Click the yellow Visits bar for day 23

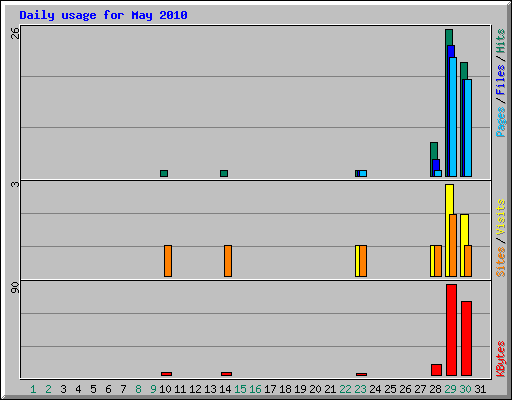click(x=357, y=261)
